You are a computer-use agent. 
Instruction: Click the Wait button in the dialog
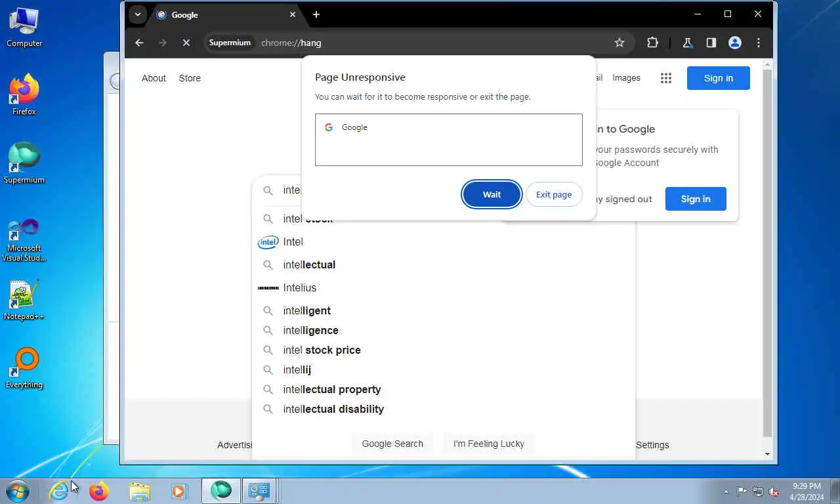coord(492,194)
